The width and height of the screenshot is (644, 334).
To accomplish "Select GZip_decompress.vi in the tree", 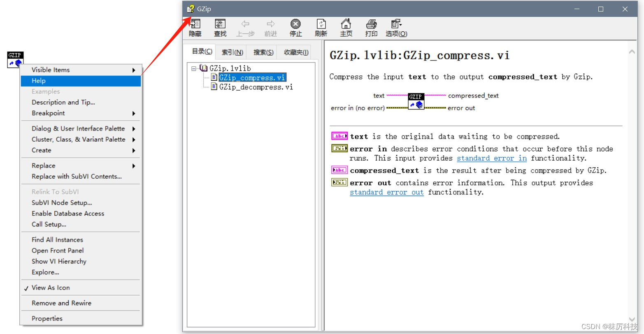I will [x=256, y=87].
